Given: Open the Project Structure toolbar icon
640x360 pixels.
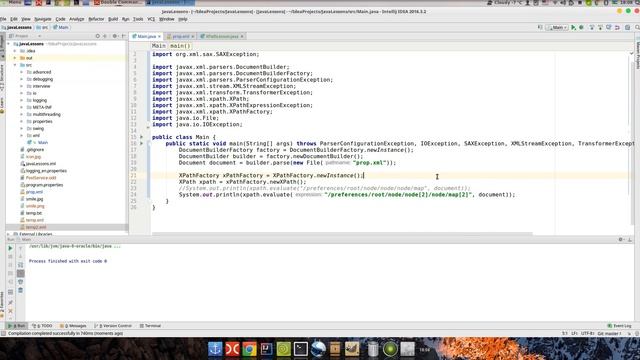Looking at the screenshot, I should click(627, 27).
